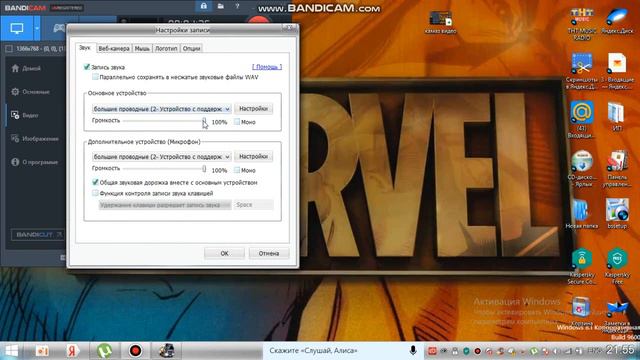Screen dimensions: 640x360
Task: Open bssetup desktop icon
Action: pos(617,214)
